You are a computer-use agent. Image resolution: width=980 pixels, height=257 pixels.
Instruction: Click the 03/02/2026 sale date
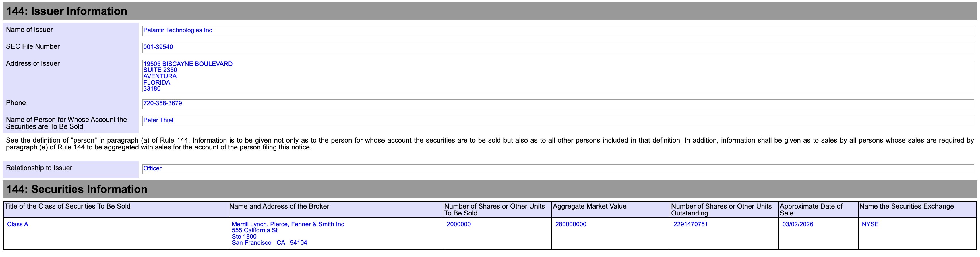(x=797, y=224)
